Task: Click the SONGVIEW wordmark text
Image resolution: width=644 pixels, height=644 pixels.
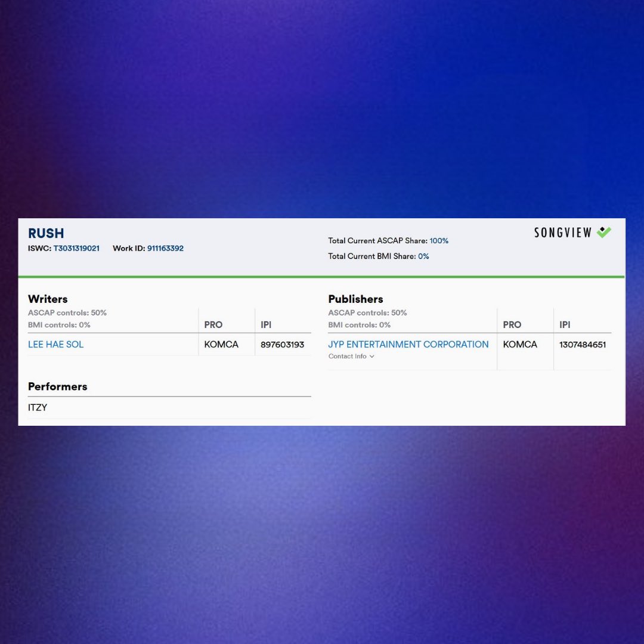Action: [x=563, y=233]
